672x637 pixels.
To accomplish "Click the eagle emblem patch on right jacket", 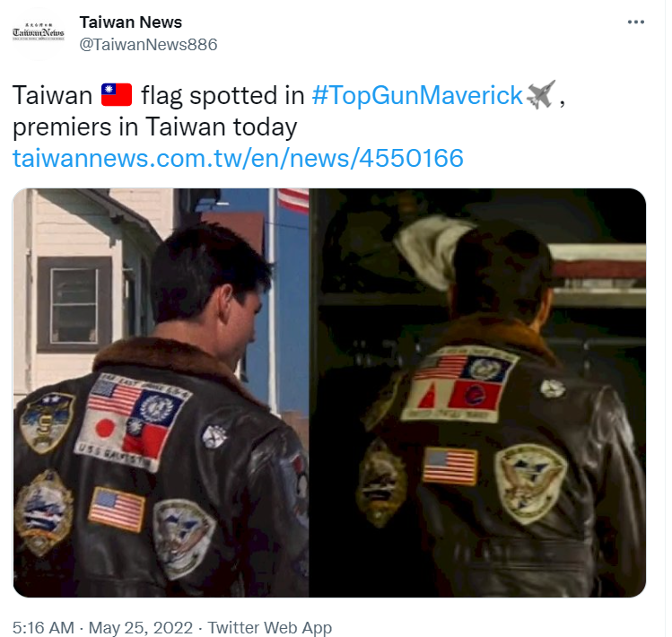I will pyautogui.click(x=530, y=484).
